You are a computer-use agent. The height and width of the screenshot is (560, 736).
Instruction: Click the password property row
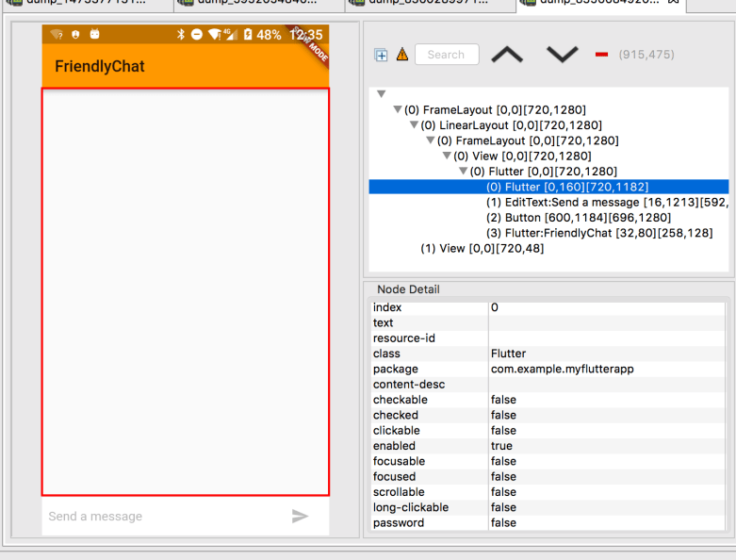pyautogui.click(x=548, y=523)
